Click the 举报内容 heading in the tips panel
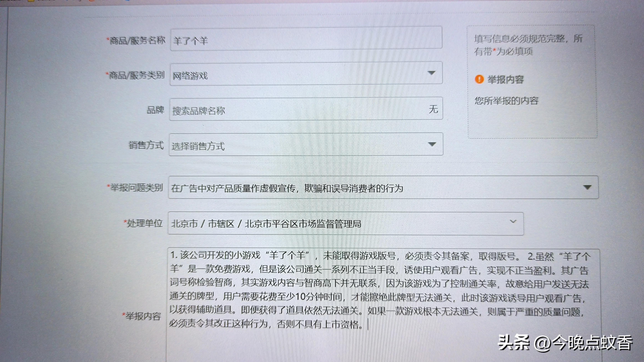The height and width of the screenshot is (362, 644). coord(505,80)
